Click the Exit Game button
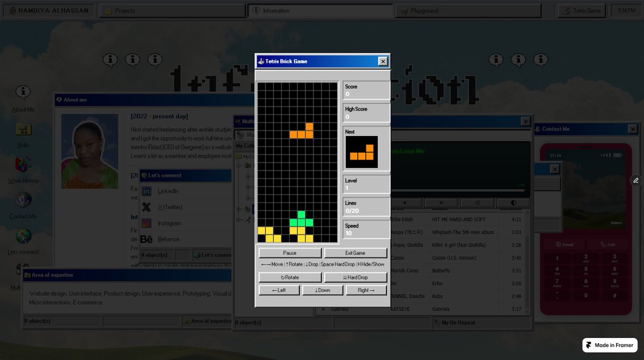The width and height of the screenshot is (644, 360). click(x=355, y=253)
